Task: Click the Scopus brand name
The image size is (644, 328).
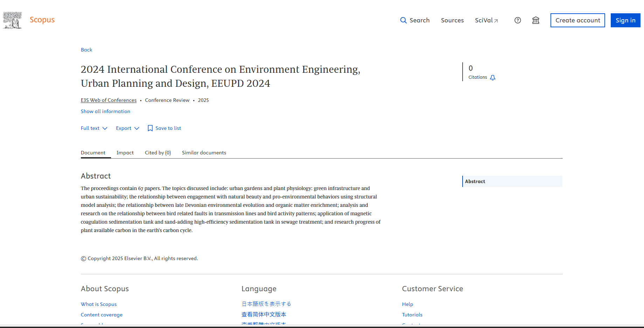Action: (x=42, y=20)
